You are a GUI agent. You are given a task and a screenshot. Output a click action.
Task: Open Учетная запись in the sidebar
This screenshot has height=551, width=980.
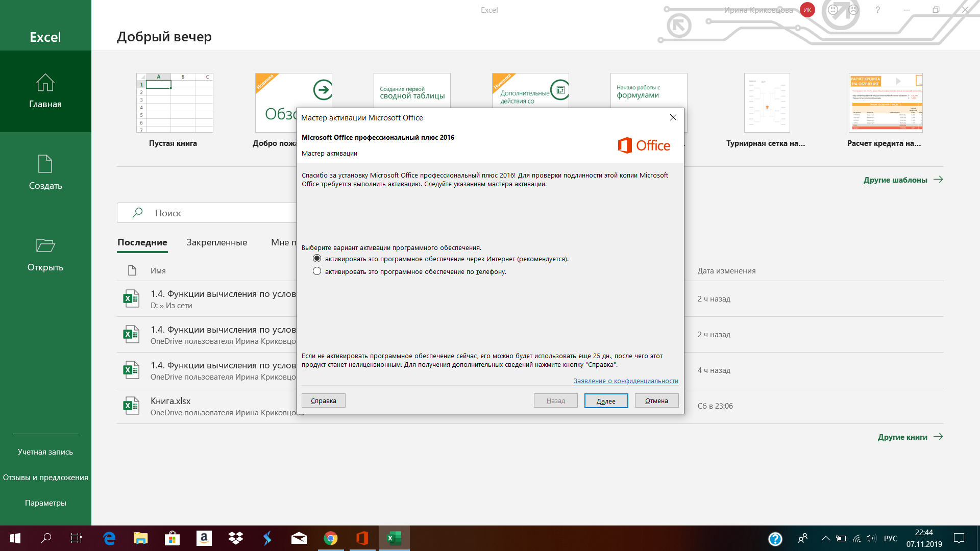[x=45, y=452]
